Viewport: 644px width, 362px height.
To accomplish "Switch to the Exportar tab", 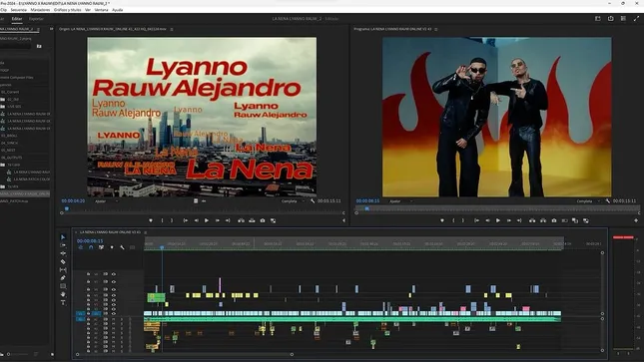I will click(x=36, y=19).
